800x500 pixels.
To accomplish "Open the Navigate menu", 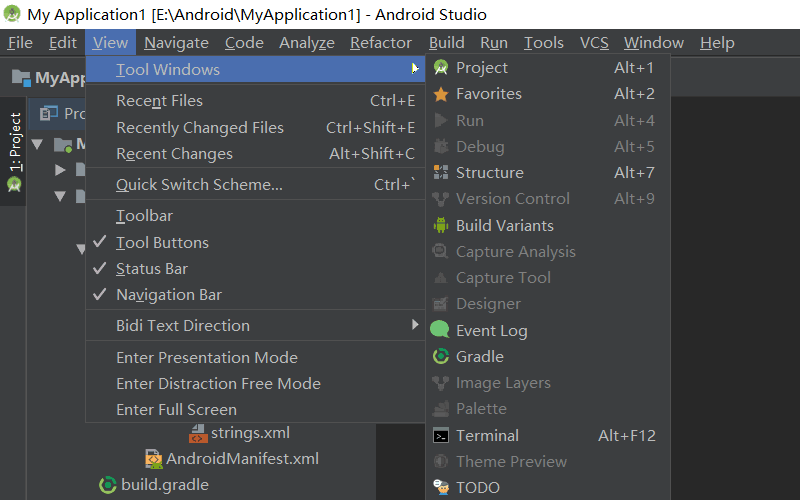I will click(176, 42).
